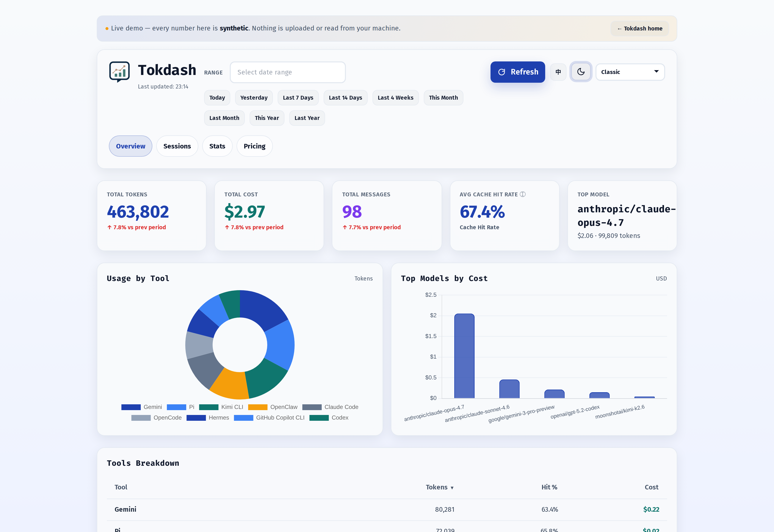Go back to Tokdash home

(639, 29)
